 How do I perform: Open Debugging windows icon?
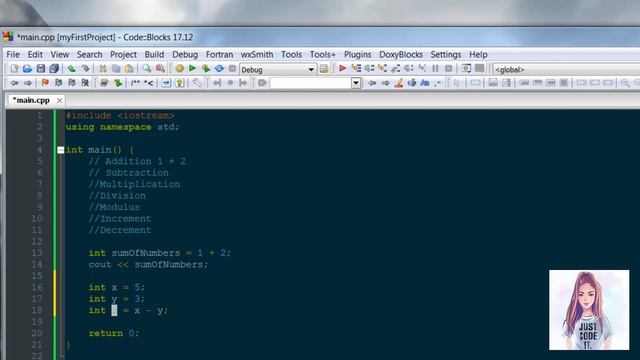pos(466,69)
